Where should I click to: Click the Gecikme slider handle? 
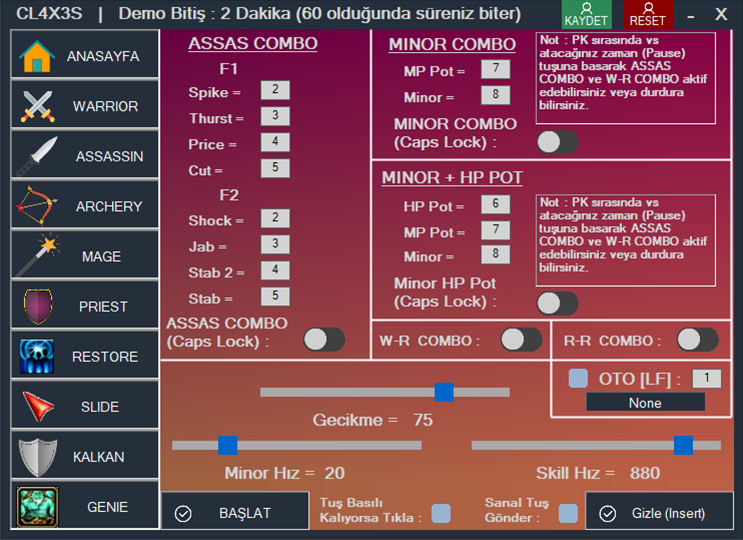[444, 392]
